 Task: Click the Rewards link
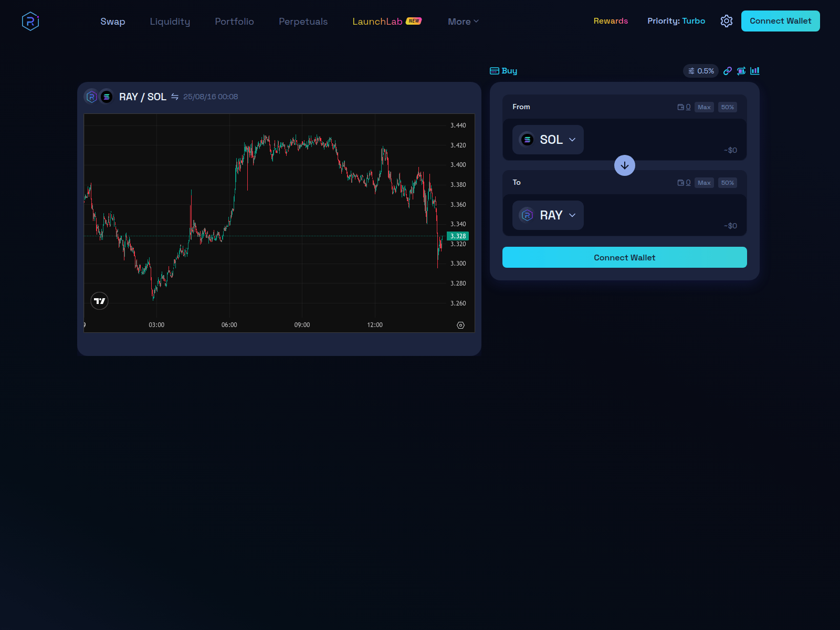click(x=611, y=21)
